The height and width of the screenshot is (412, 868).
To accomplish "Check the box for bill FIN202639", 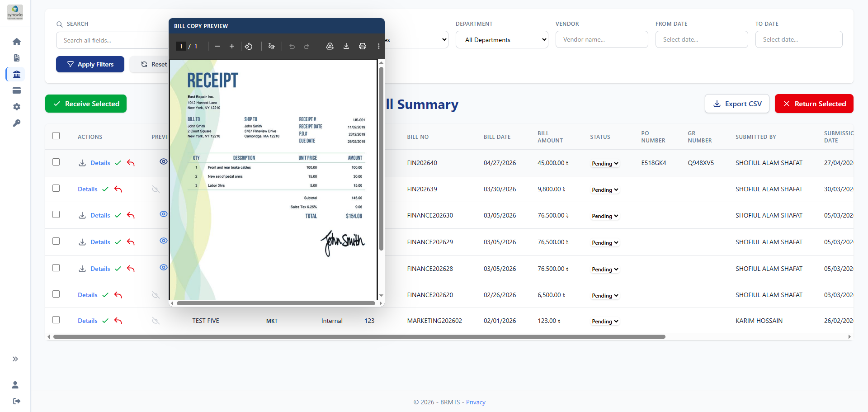I will click(x=56, y=188).
